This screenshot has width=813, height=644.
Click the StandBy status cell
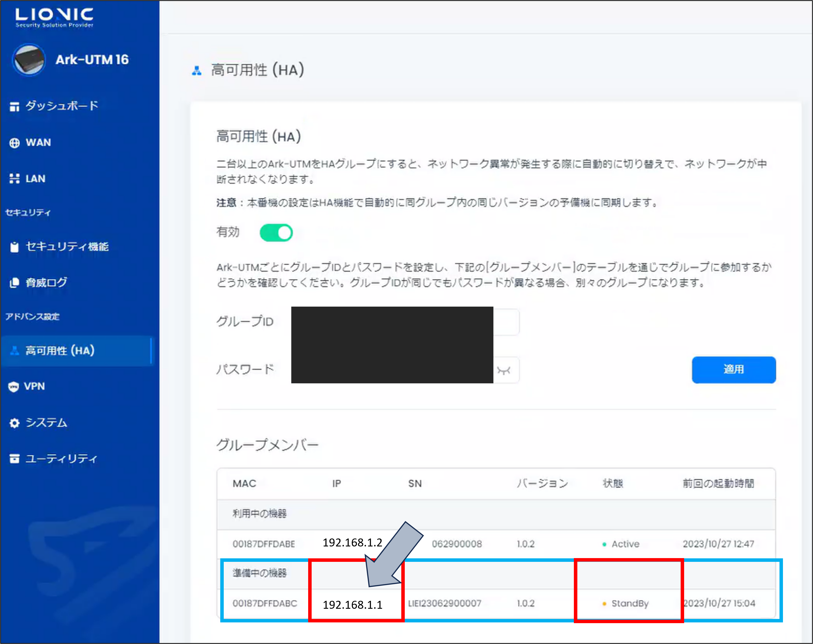point(626,604)
